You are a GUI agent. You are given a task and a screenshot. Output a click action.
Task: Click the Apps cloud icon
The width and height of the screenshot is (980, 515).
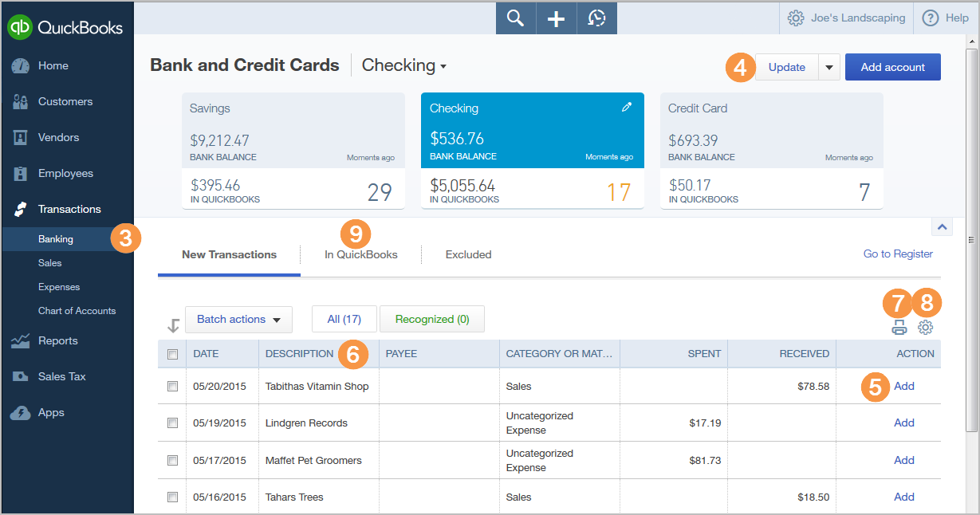click(x=21, y=413)
